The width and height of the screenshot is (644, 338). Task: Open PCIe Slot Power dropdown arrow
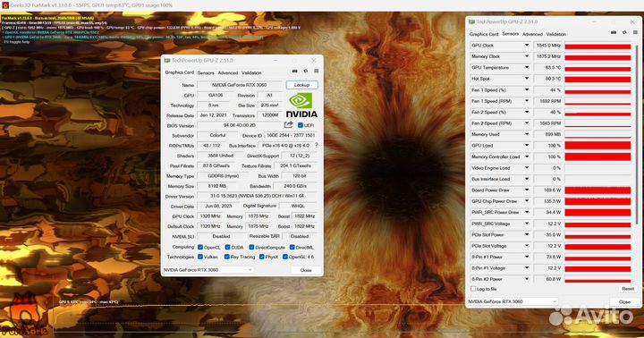(x=527, y=234)
